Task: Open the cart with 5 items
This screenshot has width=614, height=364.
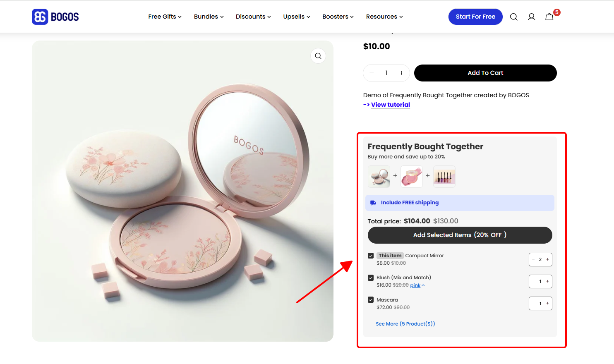Action: click(x=549, y=17)
